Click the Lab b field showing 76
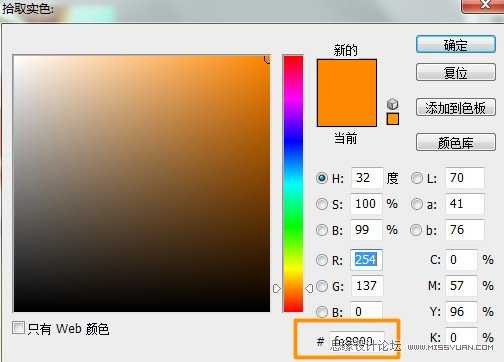The image size is (504, 362). (x=465, y=230)
